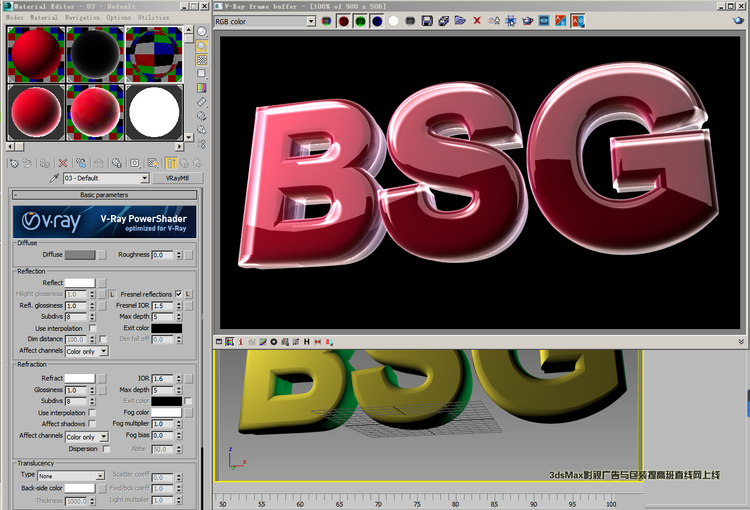Toggle the red channel in frame buffer
This screenshot has width=750, height=510.
(343, 21)
